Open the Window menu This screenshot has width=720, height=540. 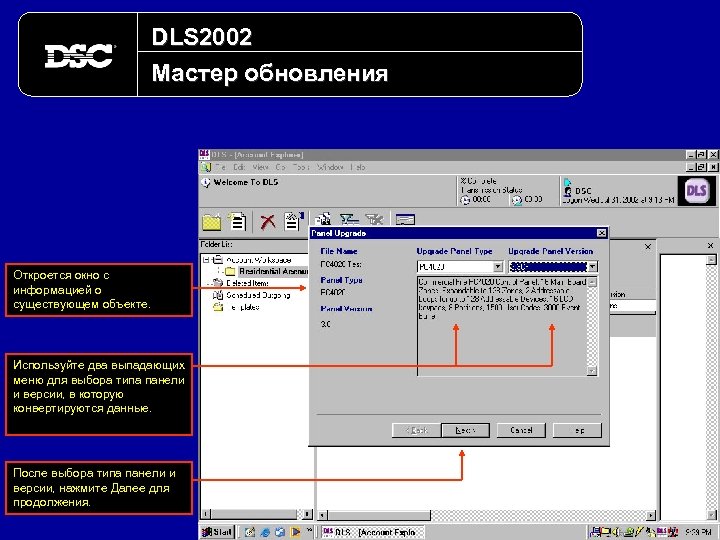point(330,167)
